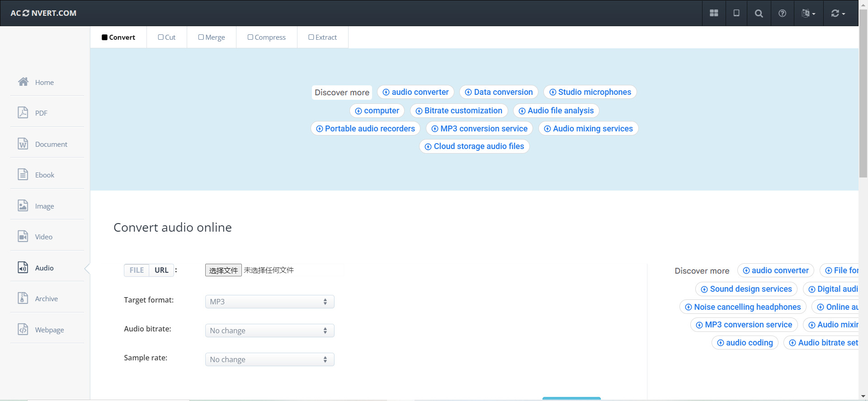Open the Audio bitrate dropdown
Image resolution: width=868 pixels, height=401 pixels.
[269, 331]
